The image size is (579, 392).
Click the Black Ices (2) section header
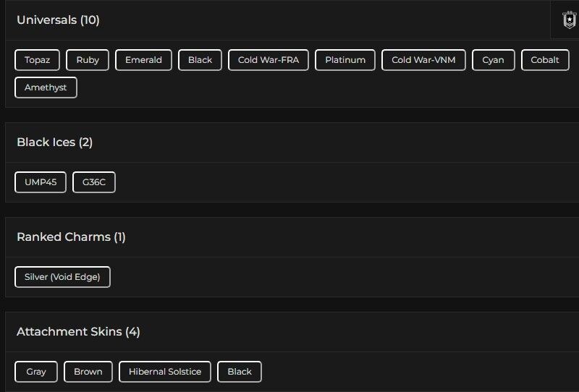click(55, 142)
